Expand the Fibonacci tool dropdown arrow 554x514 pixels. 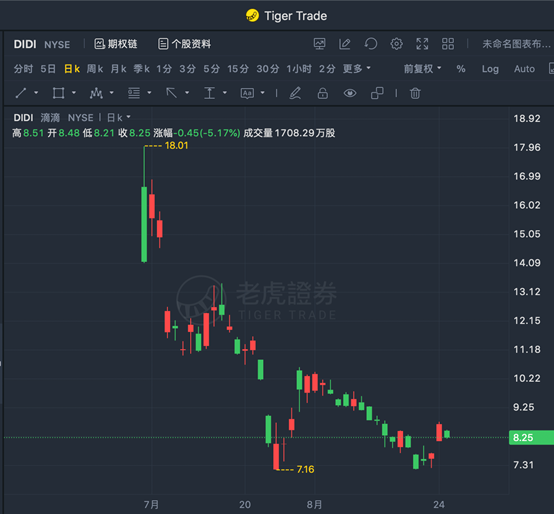149,93
